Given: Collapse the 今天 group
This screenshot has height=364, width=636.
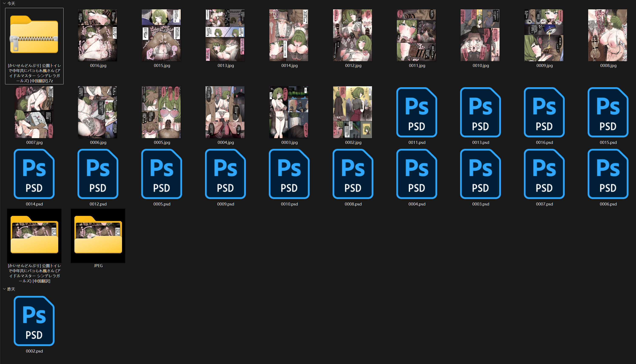Looking at the screenshot, I should pos(4,3).
